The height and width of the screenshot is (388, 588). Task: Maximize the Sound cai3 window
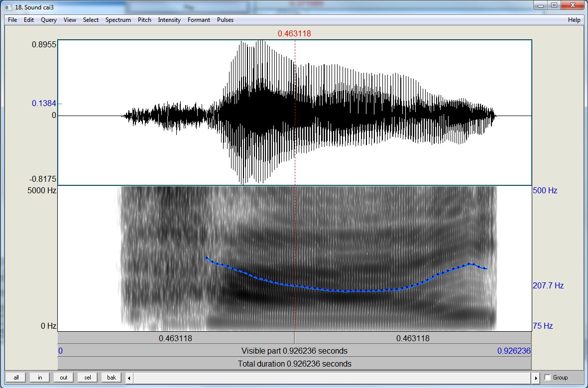tap(554, 5)
